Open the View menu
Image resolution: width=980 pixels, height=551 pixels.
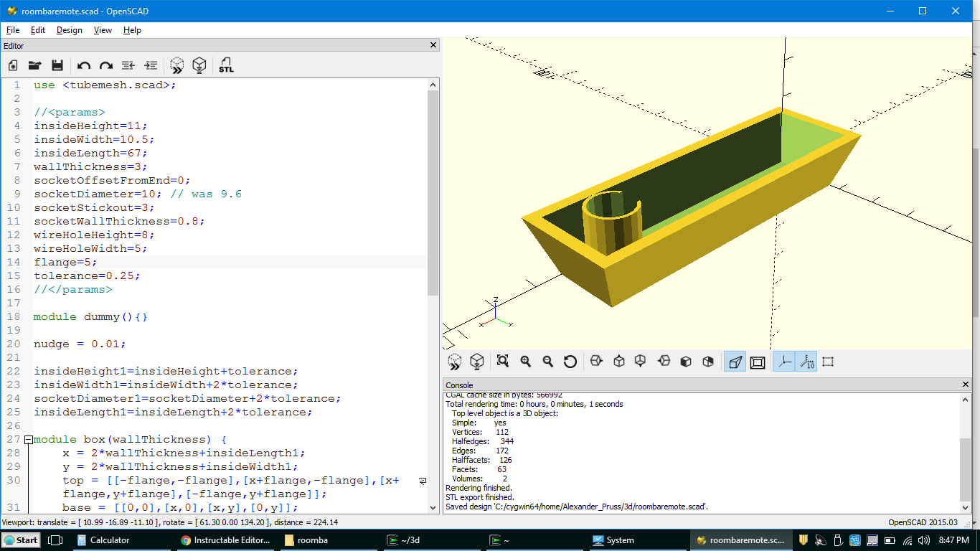tap(103, 30)
